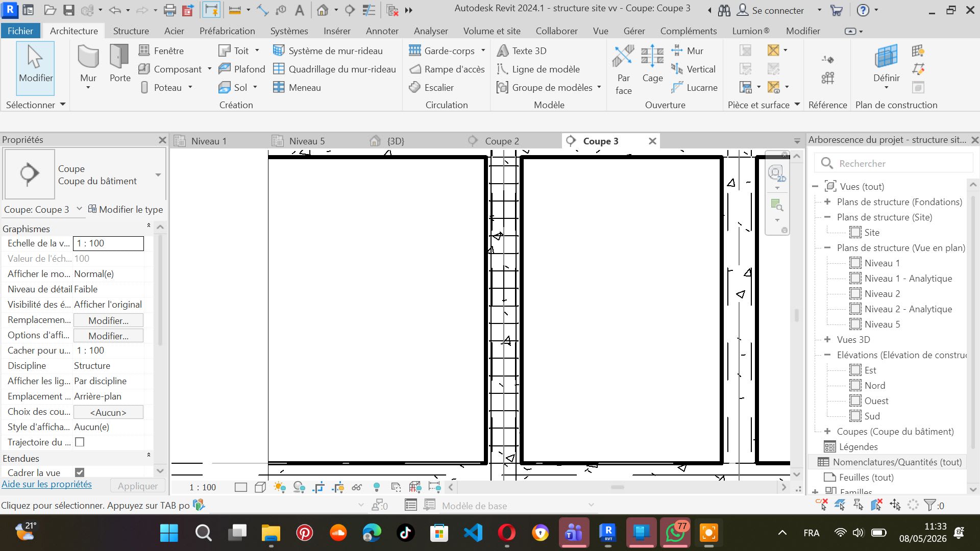Open the Structure ribbon tab
This screenshot has height=551, width=980.
pos(131,31)
